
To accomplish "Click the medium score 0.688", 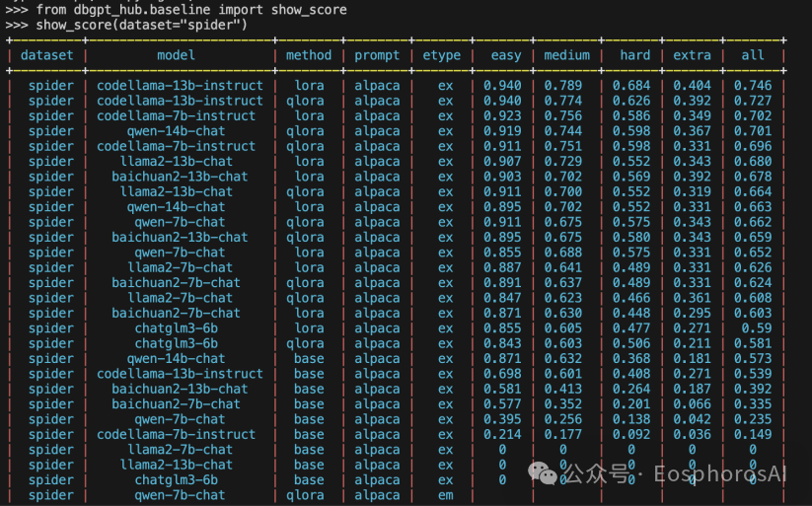I will pos(563,253).
